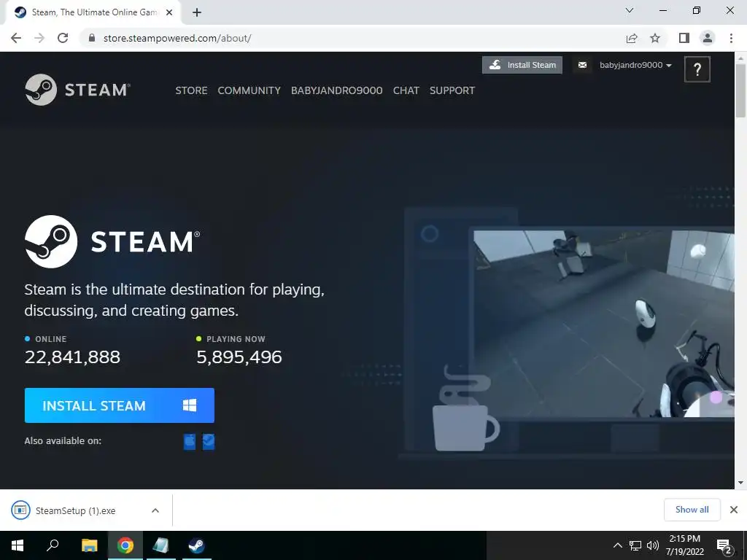Open a new browser tab

(197, 12)
